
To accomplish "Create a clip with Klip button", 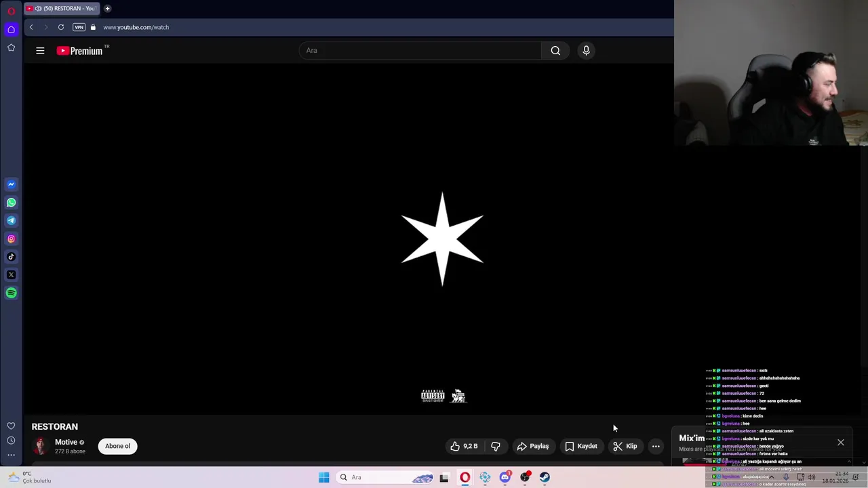I will point(625,446).
